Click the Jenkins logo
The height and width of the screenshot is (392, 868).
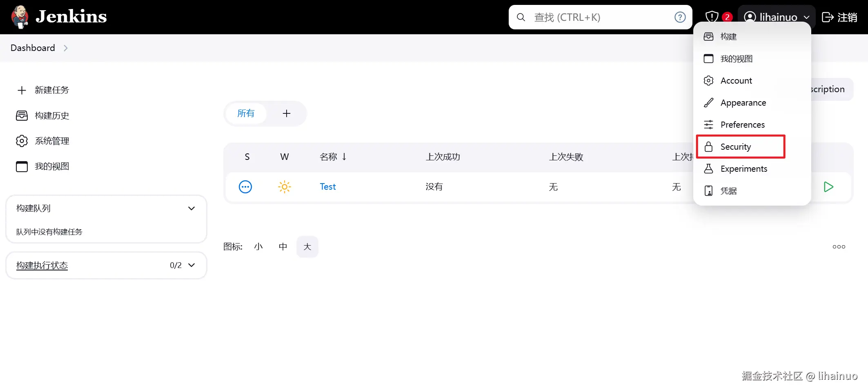(57, 17)
